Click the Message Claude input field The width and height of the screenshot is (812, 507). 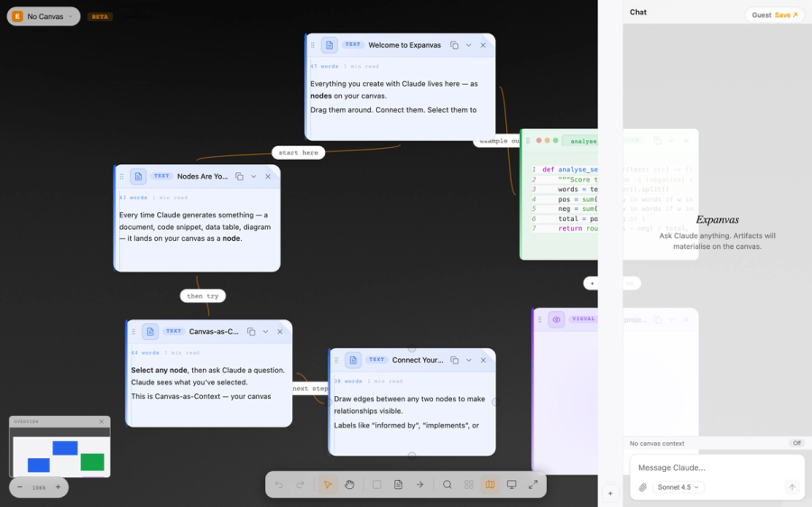717,467
